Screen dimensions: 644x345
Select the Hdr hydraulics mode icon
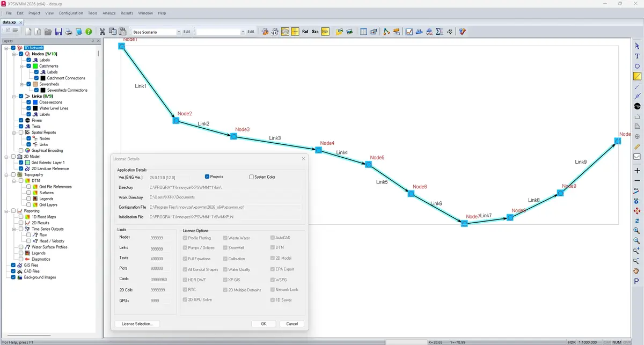click(325, 32)
